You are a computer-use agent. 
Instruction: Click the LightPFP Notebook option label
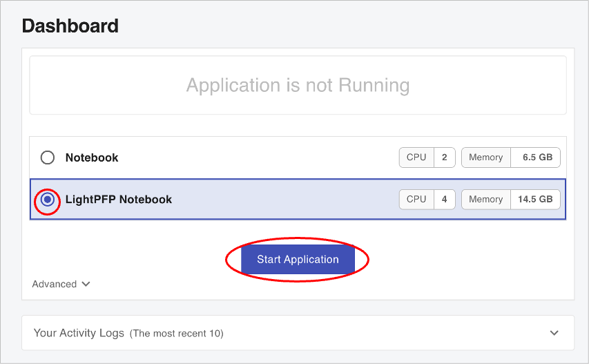(119, 200)
